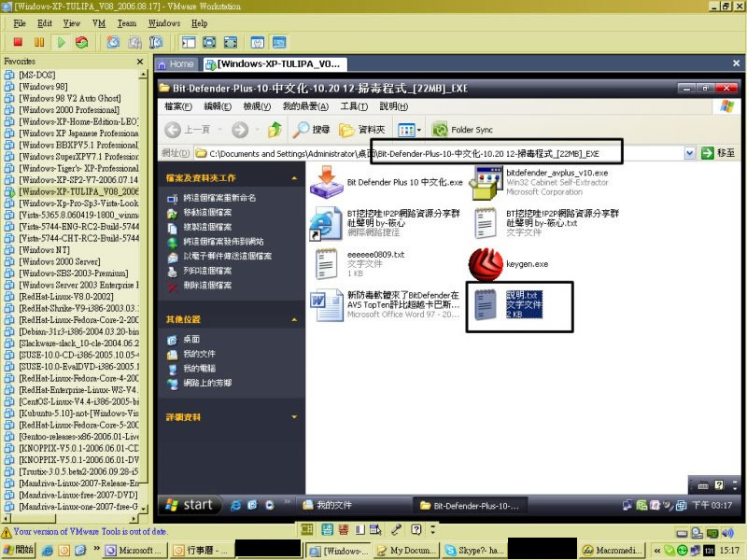
Task: Click the Search (搜尋) magnifier icon
Action: (301, 130)
